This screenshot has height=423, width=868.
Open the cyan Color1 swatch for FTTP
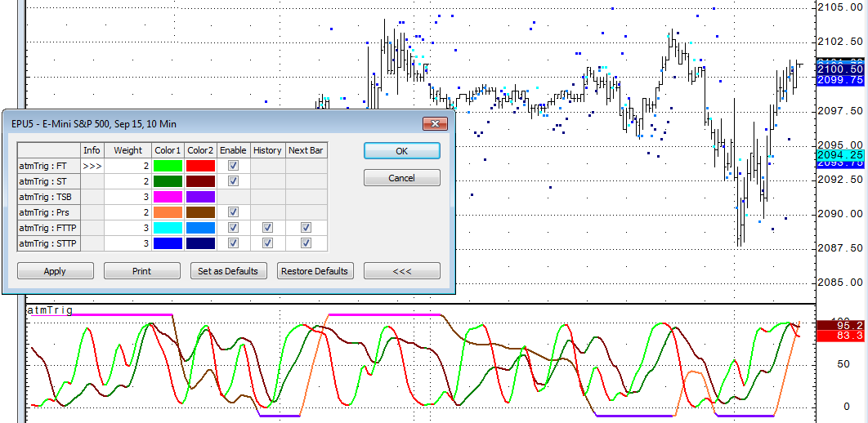[167, 228]
